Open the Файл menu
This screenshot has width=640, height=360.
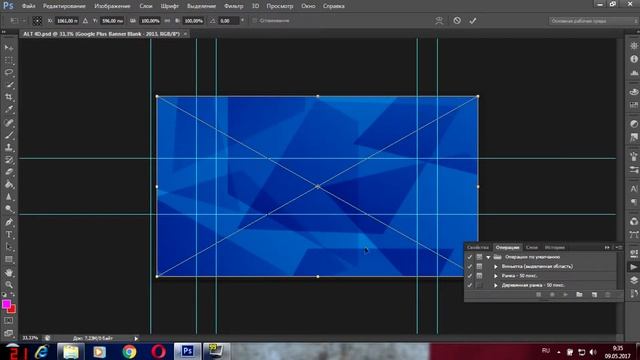point(28,6)
